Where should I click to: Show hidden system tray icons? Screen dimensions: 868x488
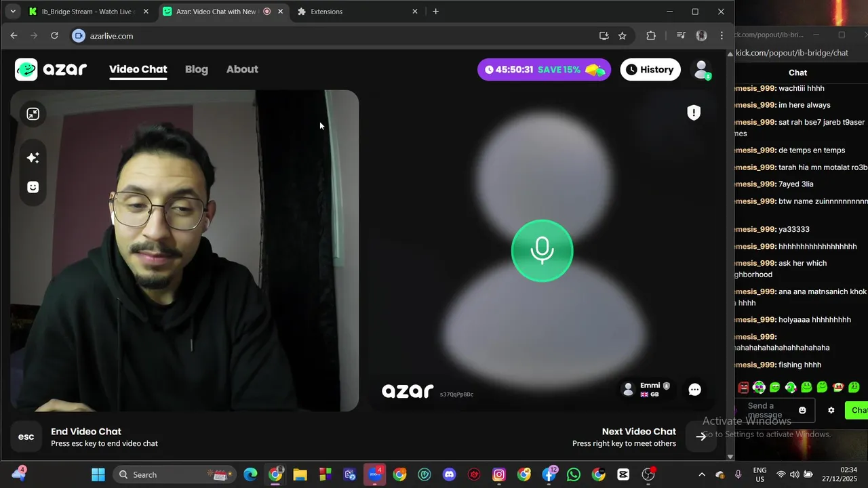(702, 474)
